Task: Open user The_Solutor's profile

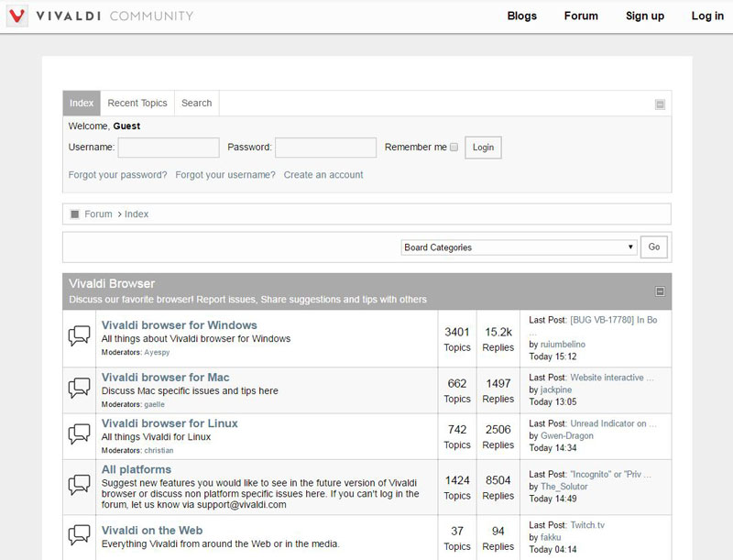Action: [x=564, y=487]
